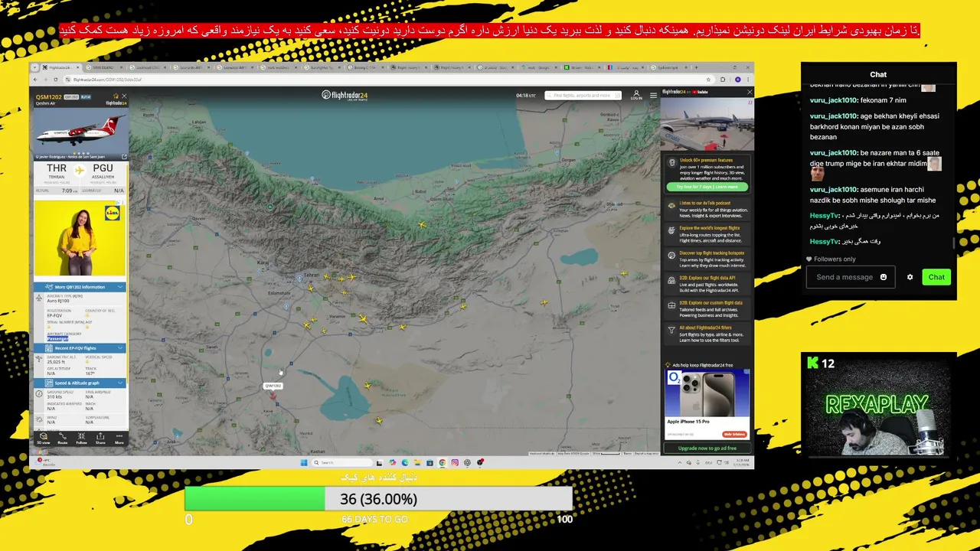The image size is (980, 551).
Task: Click the 310 kts ground speed
Action: click(x=54, y=396)
